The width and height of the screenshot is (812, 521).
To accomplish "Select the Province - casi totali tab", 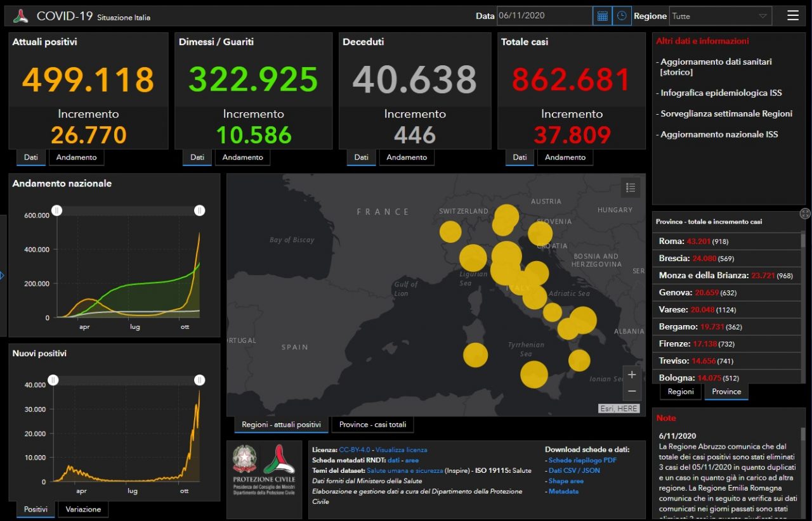I will 372,425.
